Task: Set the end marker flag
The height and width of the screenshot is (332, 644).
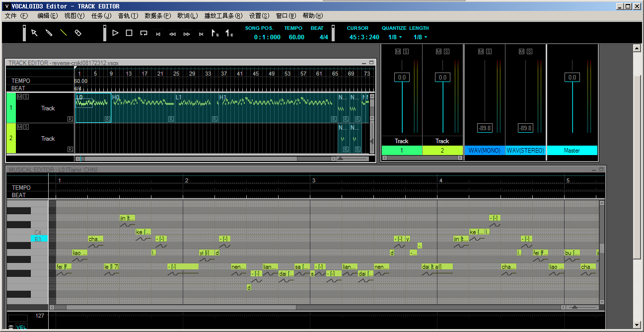Action: (x=229, y=33)
